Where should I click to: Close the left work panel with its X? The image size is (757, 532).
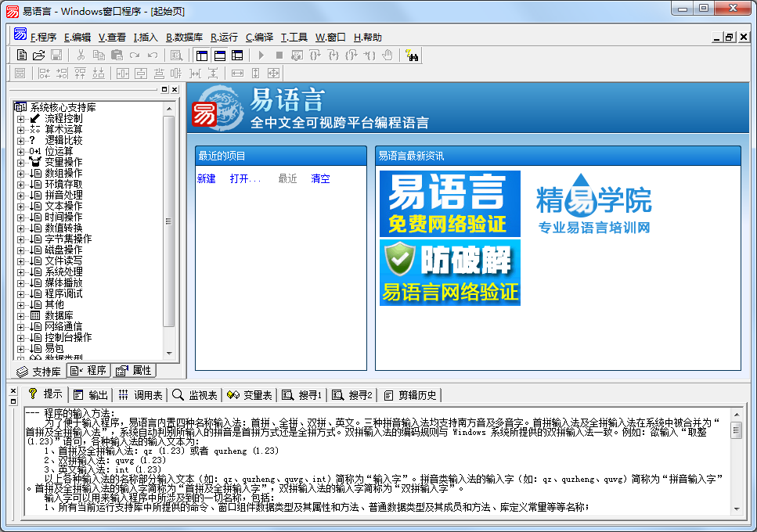tap(175, 90)
